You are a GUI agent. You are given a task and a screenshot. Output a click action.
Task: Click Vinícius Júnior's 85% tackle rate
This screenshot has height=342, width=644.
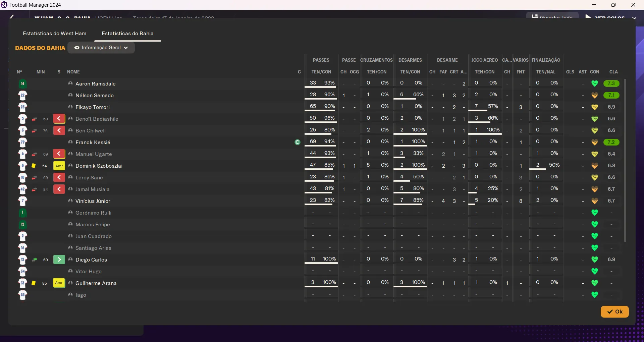pos(418,200)
